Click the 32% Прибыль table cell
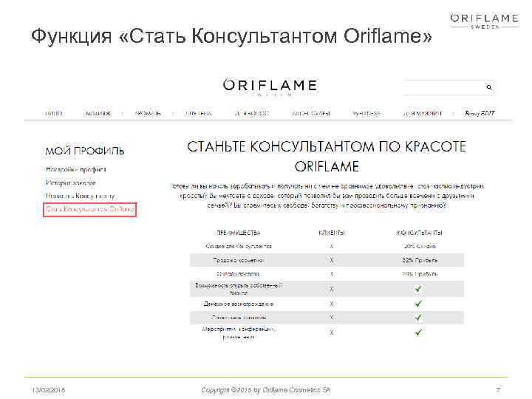 tap(420, 261)
